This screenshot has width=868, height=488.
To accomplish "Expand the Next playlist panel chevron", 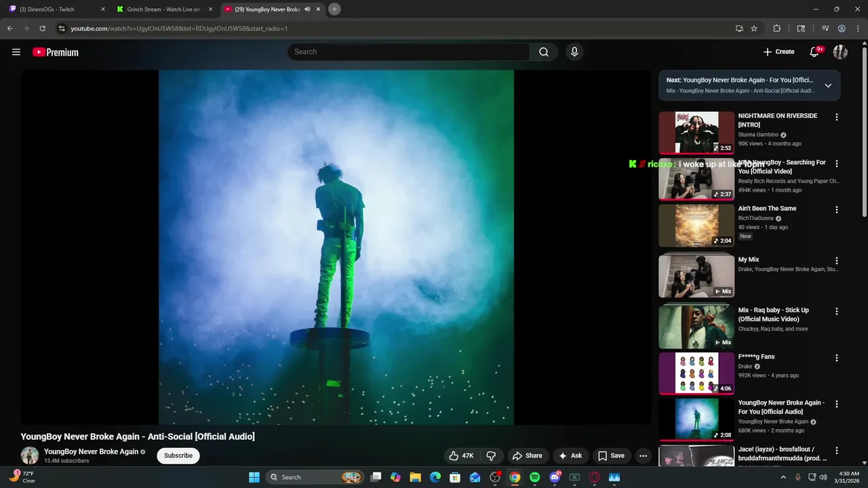I will click(828, 85).
